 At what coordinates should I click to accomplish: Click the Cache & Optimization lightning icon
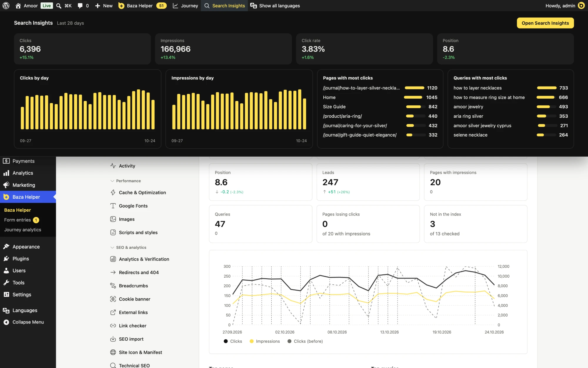113,193
